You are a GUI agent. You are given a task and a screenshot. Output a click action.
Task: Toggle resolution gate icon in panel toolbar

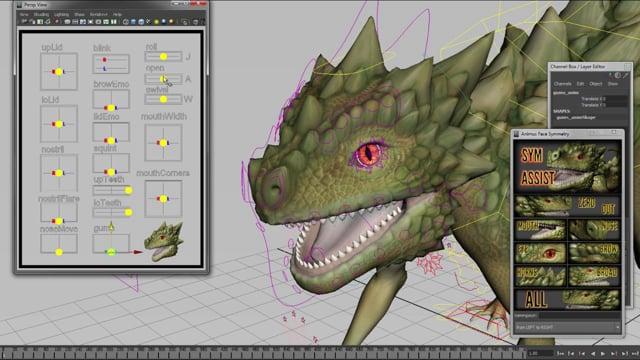[83, 22]
